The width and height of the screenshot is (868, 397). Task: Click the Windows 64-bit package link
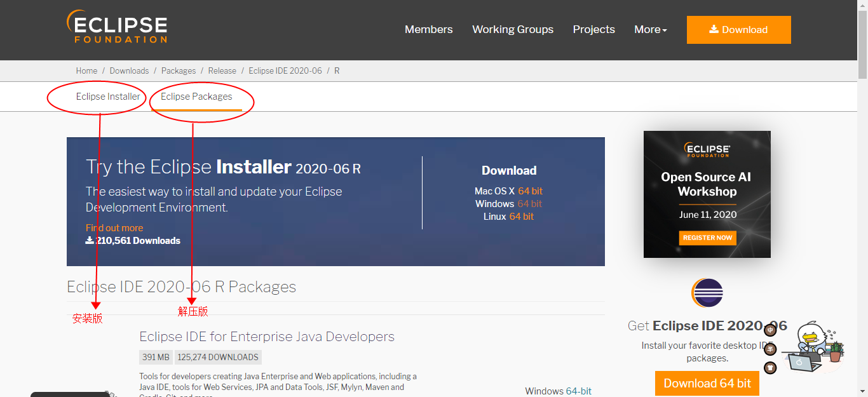[577, 391]
